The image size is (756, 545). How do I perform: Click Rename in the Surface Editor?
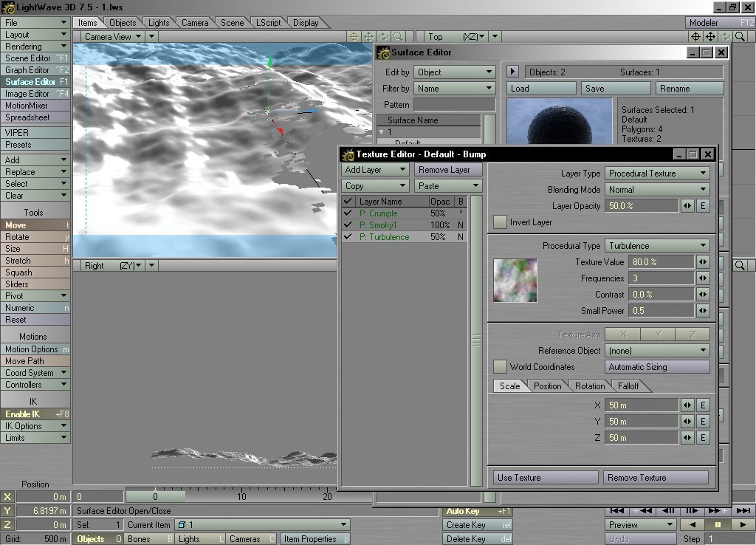tap(690, 89)
